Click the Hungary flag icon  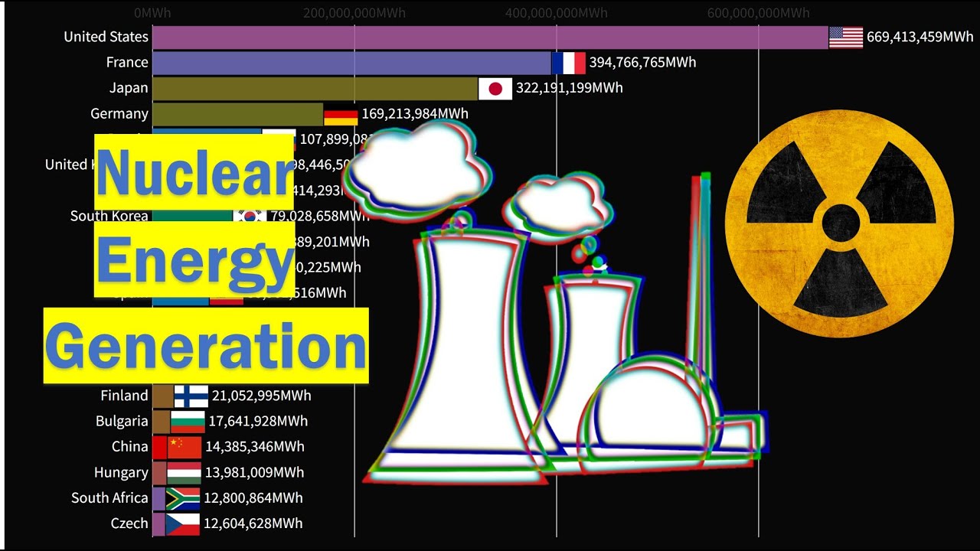[x=184, y=473]
